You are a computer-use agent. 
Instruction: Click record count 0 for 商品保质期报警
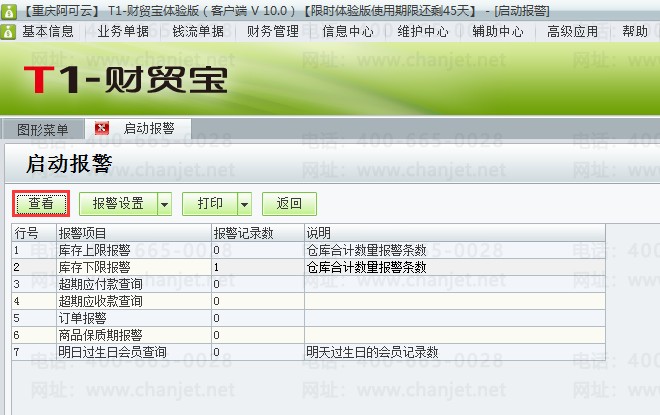[x=258, y=335]
